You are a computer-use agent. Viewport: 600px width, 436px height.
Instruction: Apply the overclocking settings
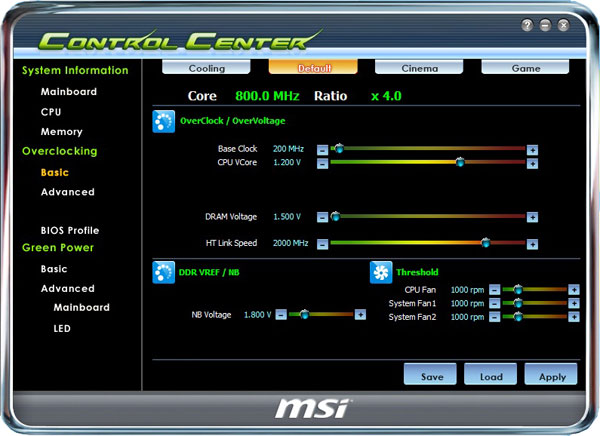point(551,374)
